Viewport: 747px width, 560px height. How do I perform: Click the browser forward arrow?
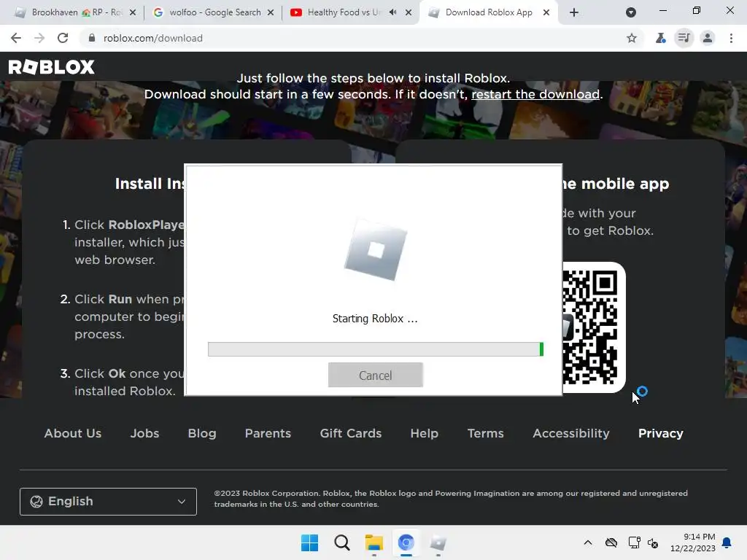tap(39, 38)
